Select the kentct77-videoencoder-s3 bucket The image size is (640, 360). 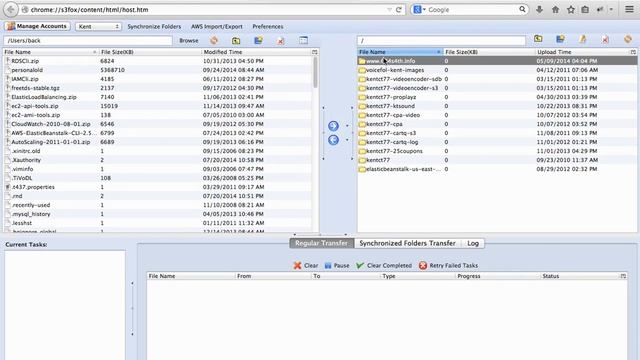497,88
